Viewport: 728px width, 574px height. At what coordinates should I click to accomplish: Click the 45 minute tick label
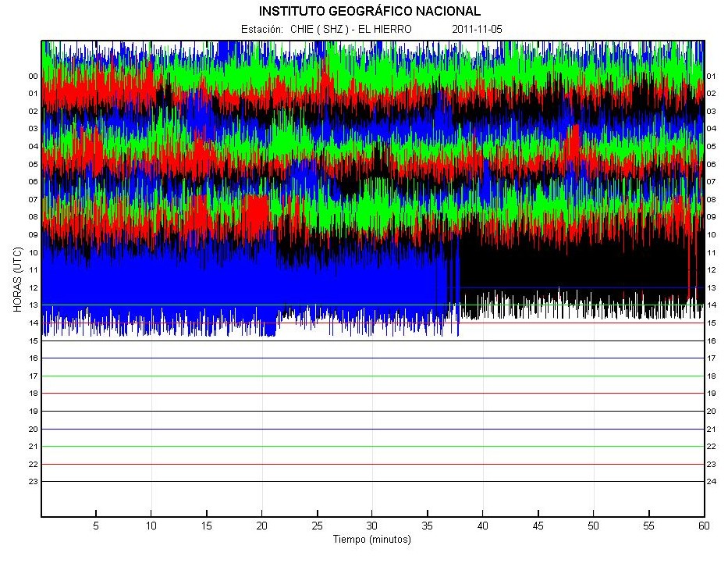(538, 526)
